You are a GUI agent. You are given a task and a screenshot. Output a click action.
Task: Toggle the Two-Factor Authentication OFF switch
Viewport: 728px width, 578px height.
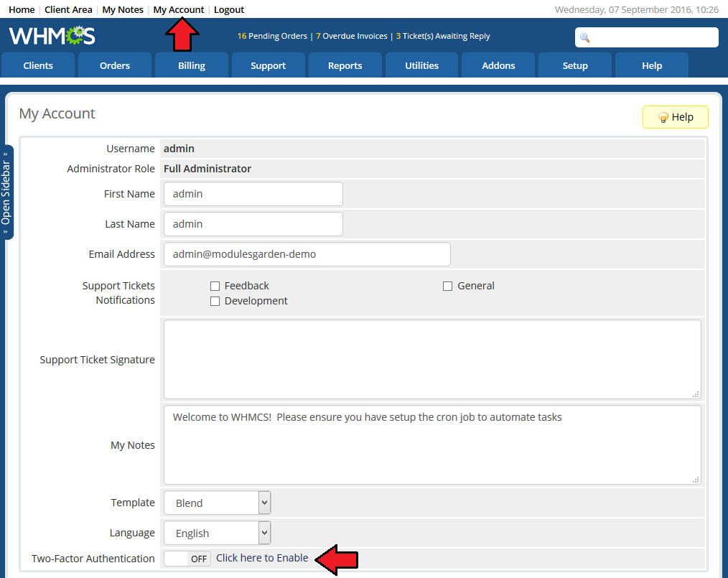(x=187, y=559)
